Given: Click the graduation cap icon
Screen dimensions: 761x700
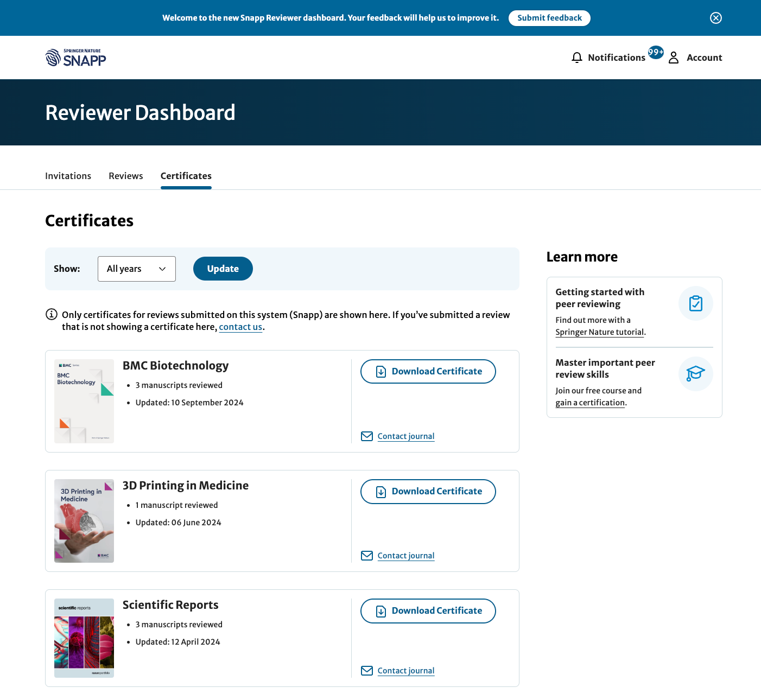Looking at the screenshot, I should click(696, 374).
